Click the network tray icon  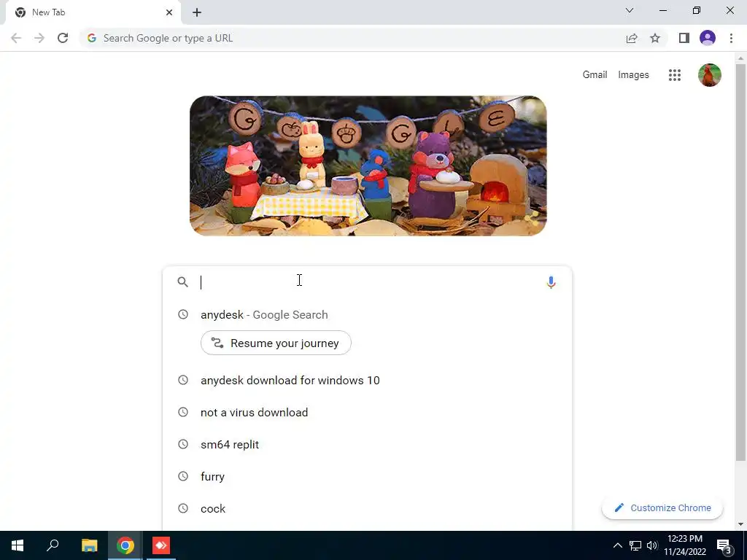tap(635, 545)
